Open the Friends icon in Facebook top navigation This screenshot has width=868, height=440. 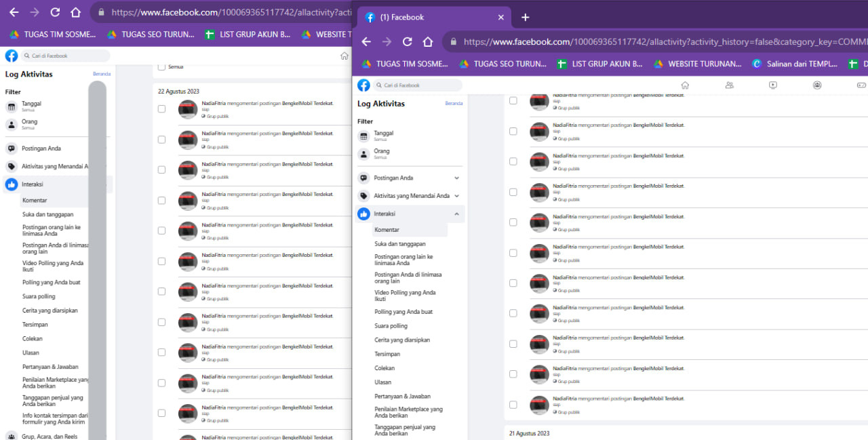click(729, 85)
